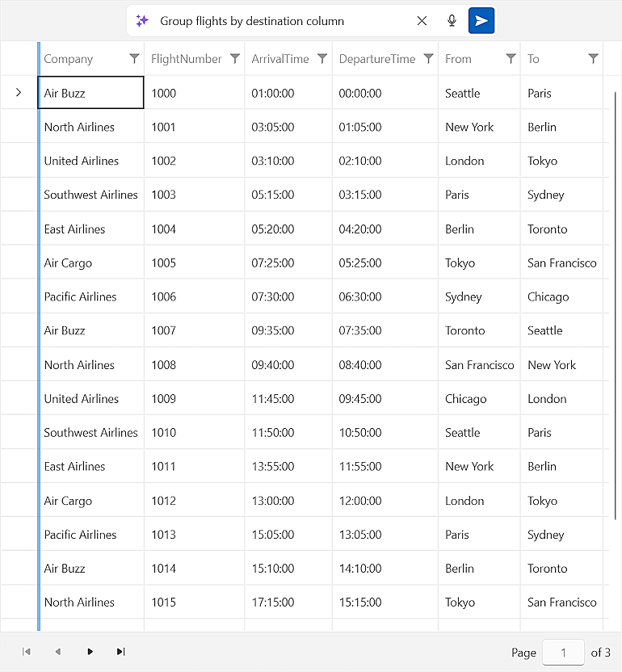Activate the microphone voice input icon

pos(452,20)
